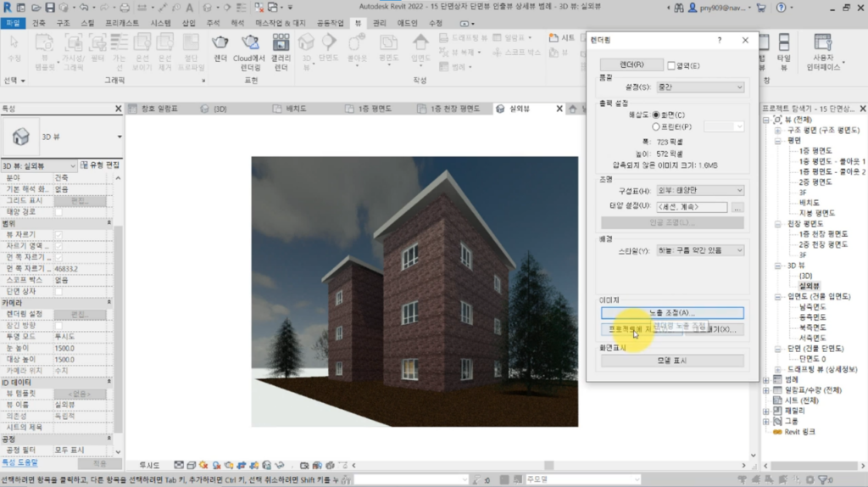Click the 은선 보이기 show hidden lines icon
Screen dimensions: 868x487
coord(142,43)
